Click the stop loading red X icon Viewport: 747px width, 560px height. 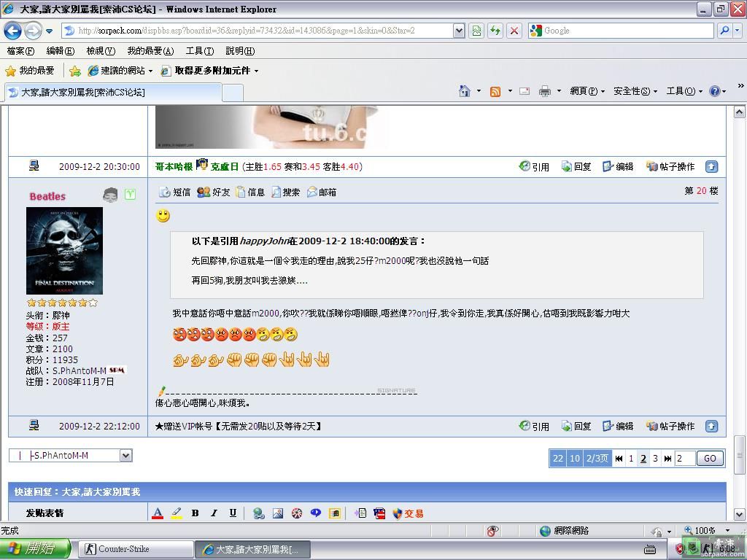coord(514,31)
